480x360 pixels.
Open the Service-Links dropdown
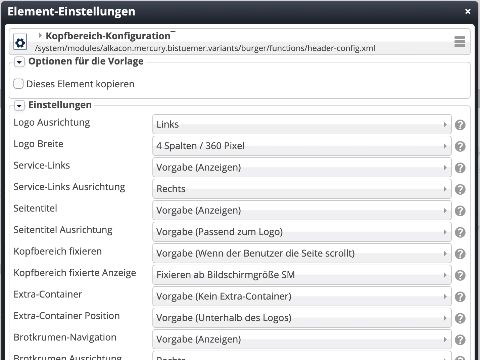[x=302, y=167]
